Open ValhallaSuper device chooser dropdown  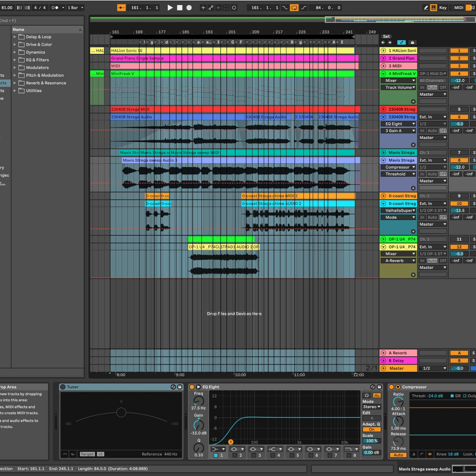point(398,210)
